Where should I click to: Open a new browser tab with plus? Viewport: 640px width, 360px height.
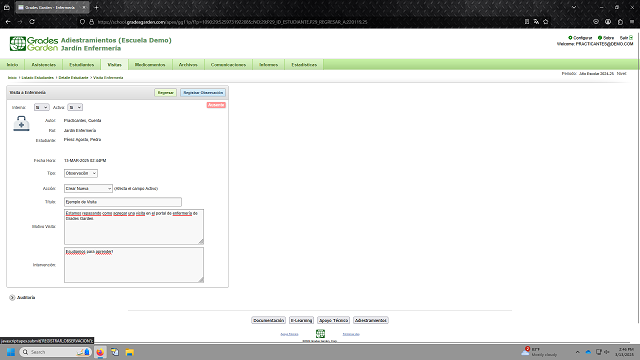point(96,7)
